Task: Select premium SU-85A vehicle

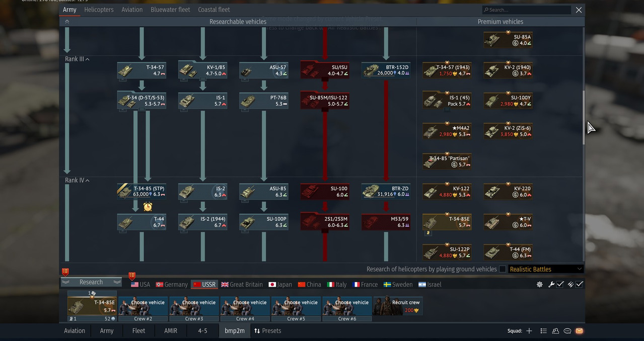Action: (x=508, y=40)
